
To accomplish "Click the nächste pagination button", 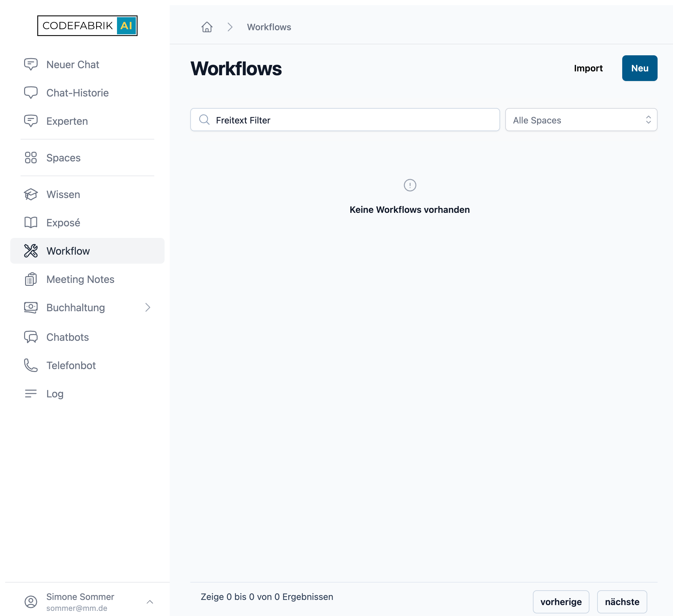I will click(622, 602).
